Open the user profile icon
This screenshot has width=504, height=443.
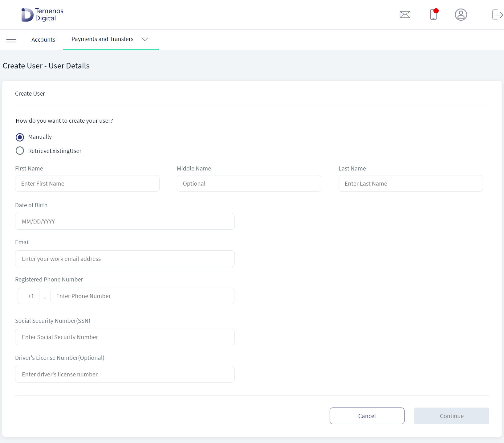[x=461, y=14]
